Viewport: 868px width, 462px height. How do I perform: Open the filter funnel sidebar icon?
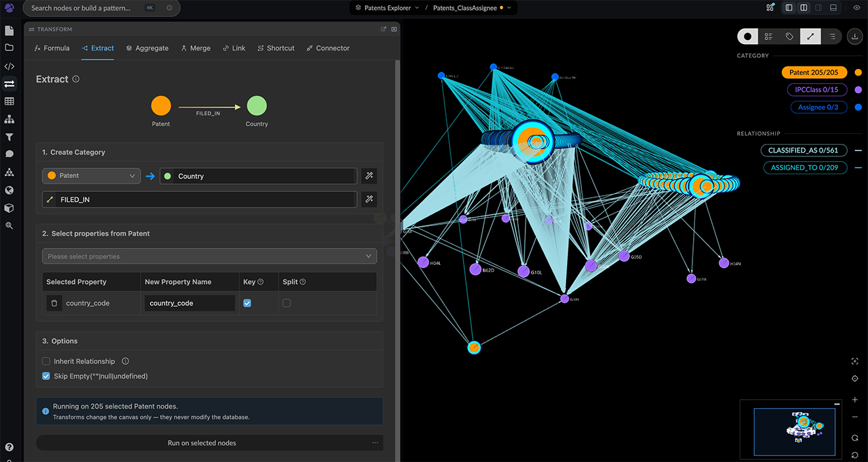pos(9,137)
